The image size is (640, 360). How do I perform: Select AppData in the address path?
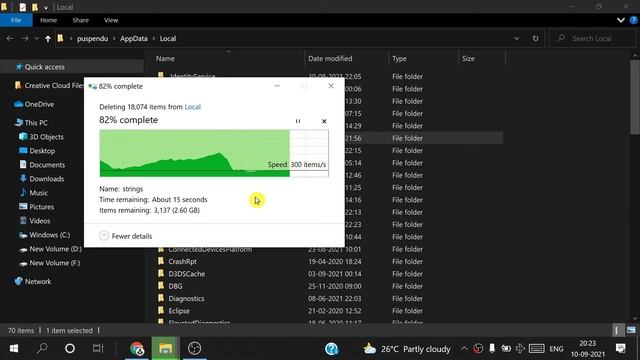pos(133,38)
